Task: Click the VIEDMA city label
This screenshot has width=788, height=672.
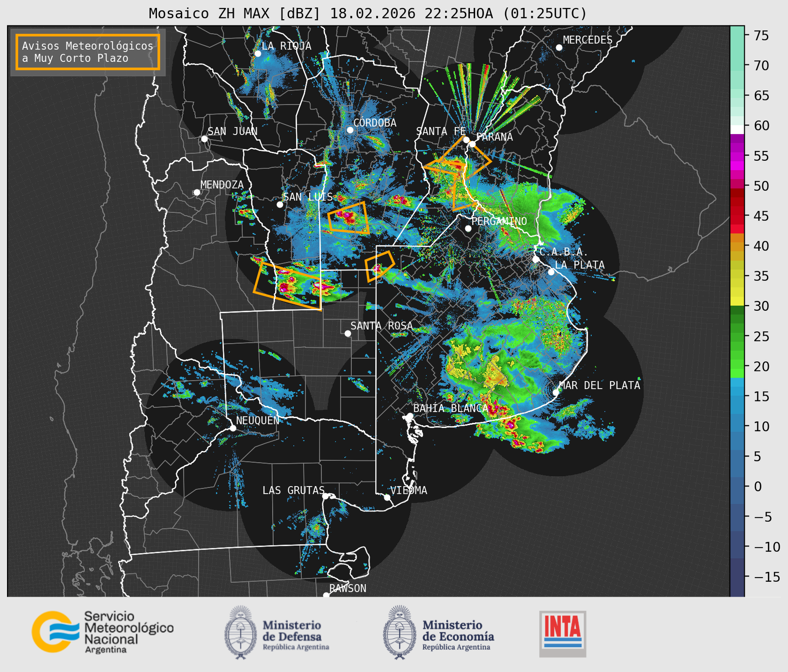Action: click(409, 490)
